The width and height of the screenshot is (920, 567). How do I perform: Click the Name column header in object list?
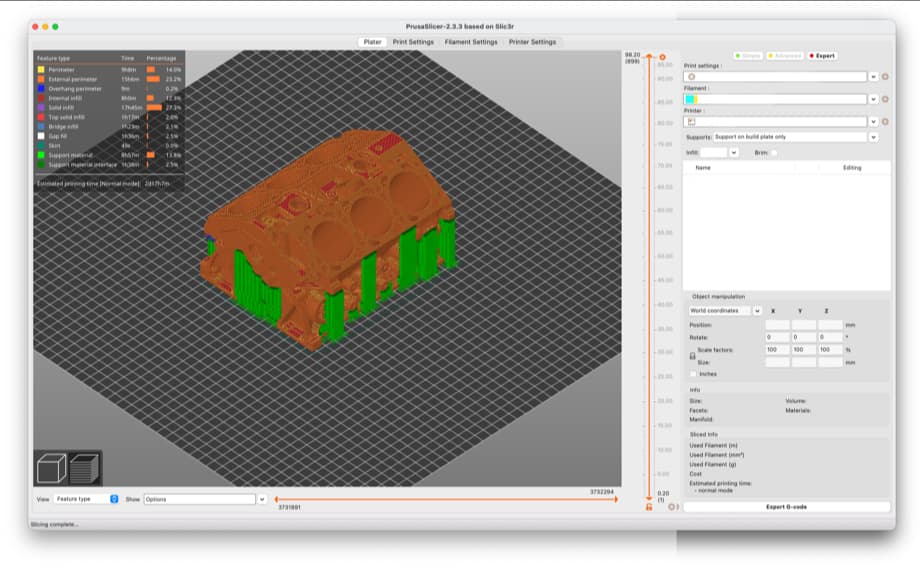point(703,168)
